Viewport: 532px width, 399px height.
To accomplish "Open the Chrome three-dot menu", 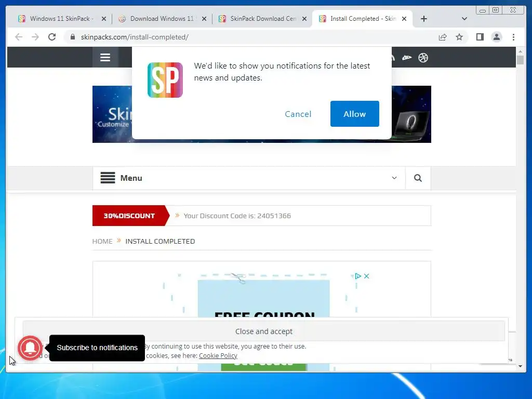I will [513, 37].
